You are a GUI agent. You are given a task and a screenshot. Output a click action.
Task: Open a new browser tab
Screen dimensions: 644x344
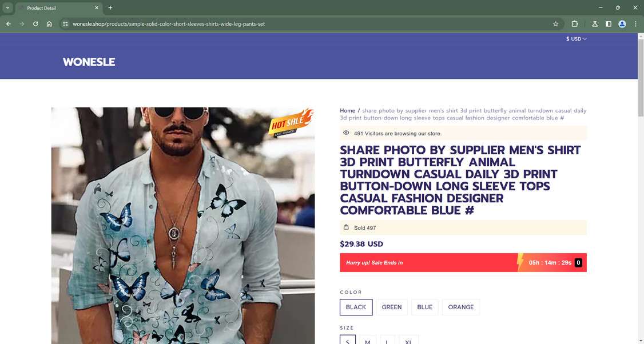point(110,8)
